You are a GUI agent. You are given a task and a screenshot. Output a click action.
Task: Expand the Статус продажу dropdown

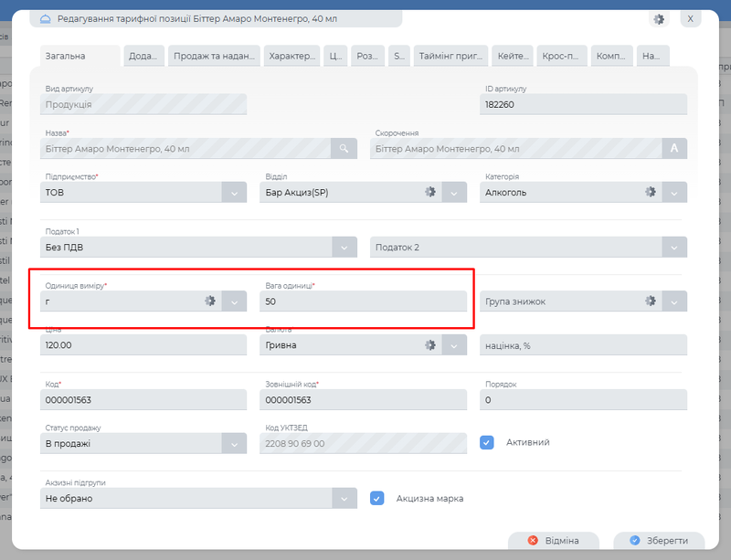pos(234,444)
